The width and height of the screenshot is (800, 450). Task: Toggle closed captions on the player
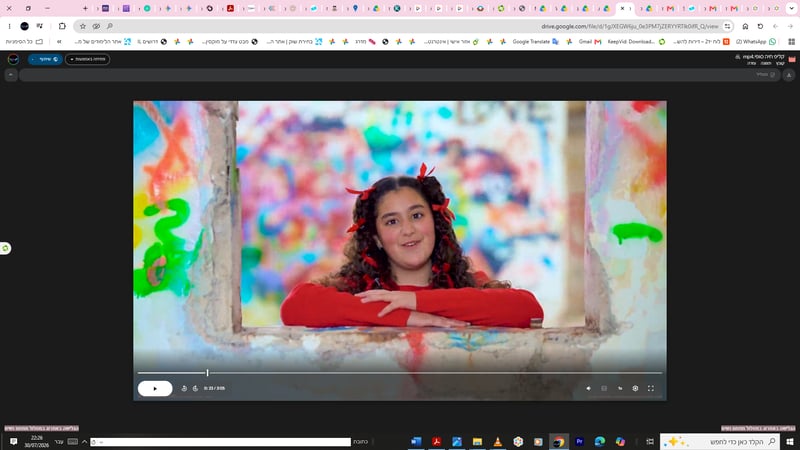tap(604, 388)
